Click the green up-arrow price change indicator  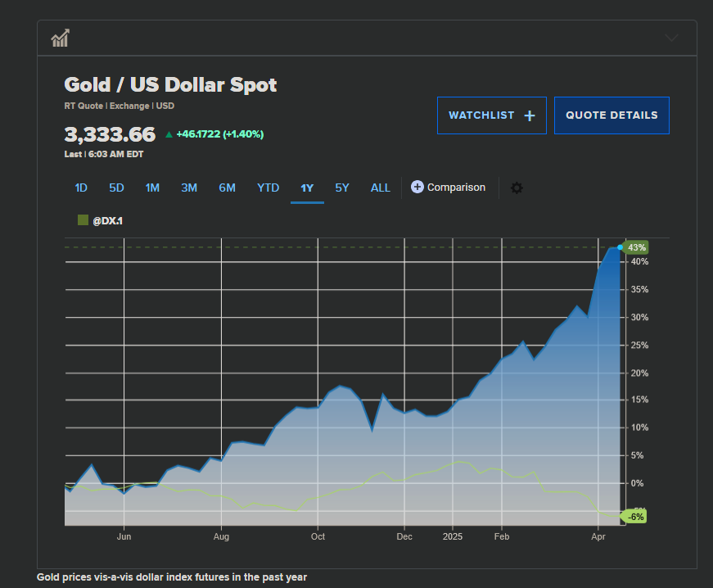[169, 134]
